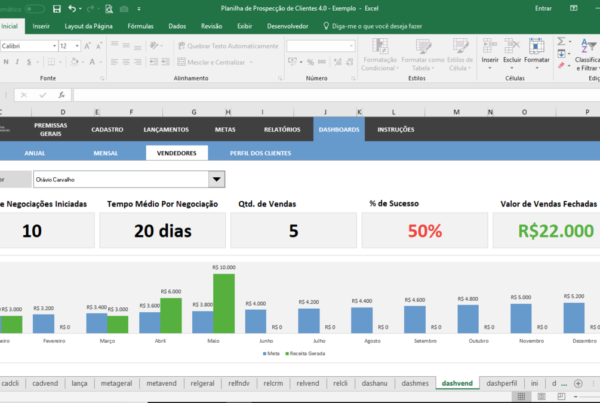Toggle Quebrar Texto Automaticamente
Image resolution: width=600 pixels, height=403 pixels.
click(x=228, y=46)
